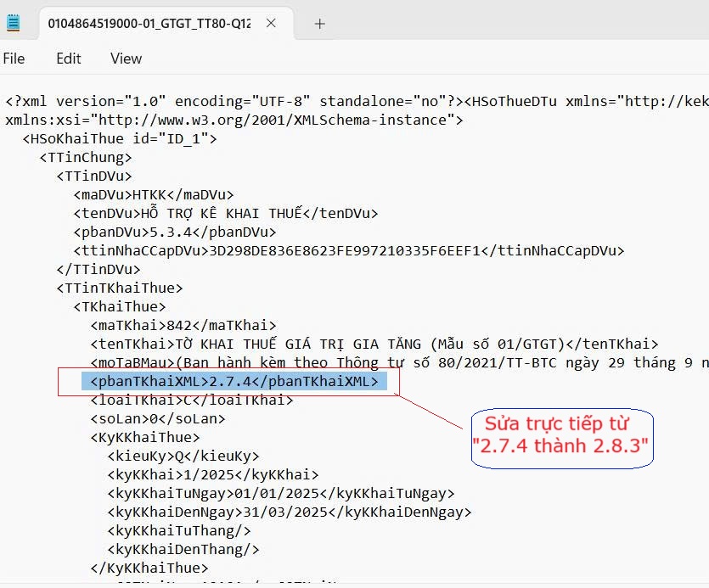Click the kieuKy Q line
This screenshot has height=588, width=709.
pyautogui.click(x=183, y=456)
